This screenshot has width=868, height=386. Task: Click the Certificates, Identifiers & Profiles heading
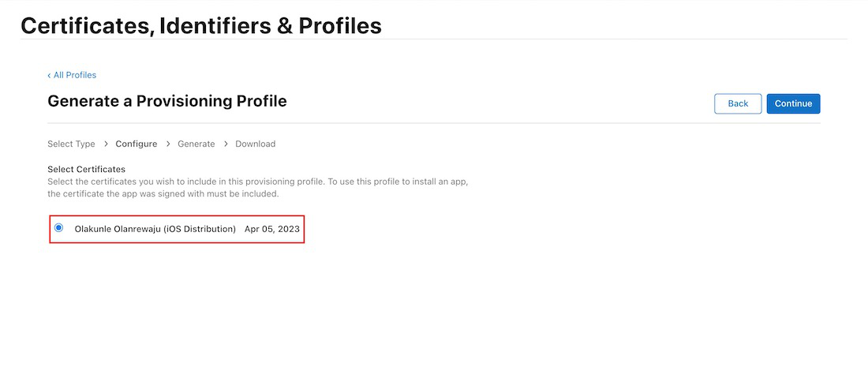(200, 26)
